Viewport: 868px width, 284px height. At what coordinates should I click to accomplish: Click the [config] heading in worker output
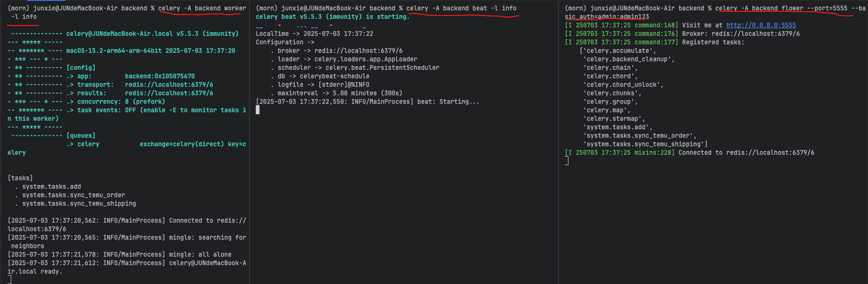[81, 68]
